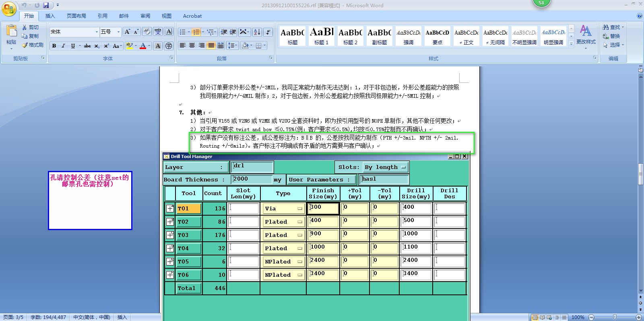Screen dimensions: 644x321
Task: Click the red font color swatch
Action: pyautogui.click(x=143, y=46)
